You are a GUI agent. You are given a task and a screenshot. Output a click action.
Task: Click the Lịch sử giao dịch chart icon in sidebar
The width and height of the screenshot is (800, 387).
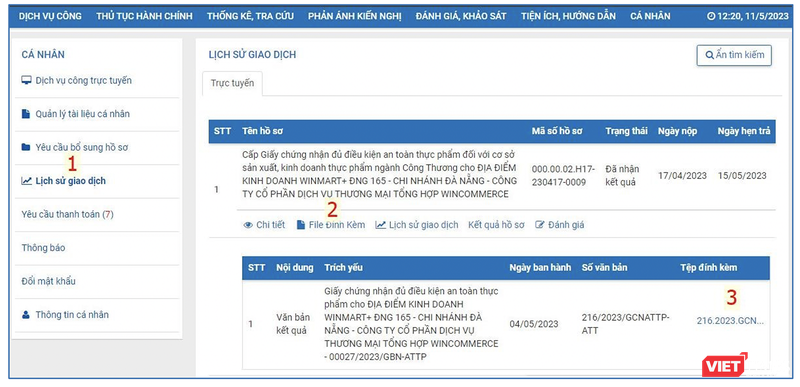click(26, 181)
